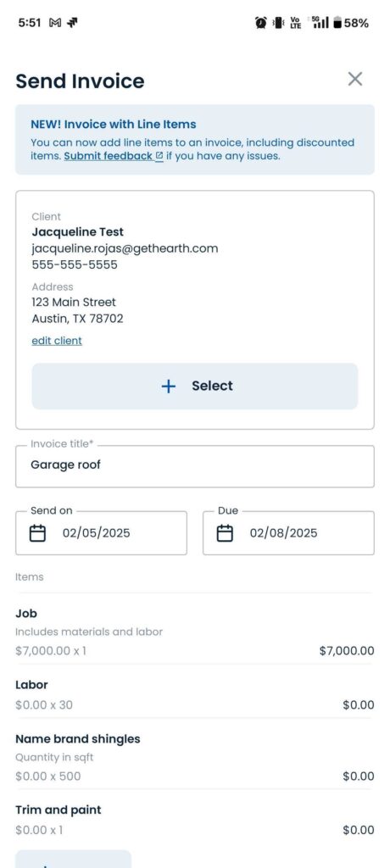
Task: Tap the vibrate mode status icon
Action: click(279, 23)
